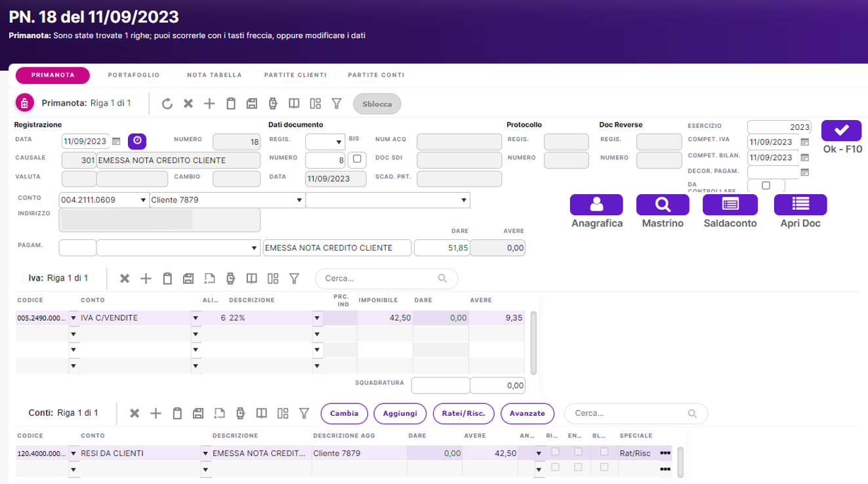Viewport: 868px width, 484px height.
Task: Click the save disk icon in the Iva toolbar
Action: [188, 279]
